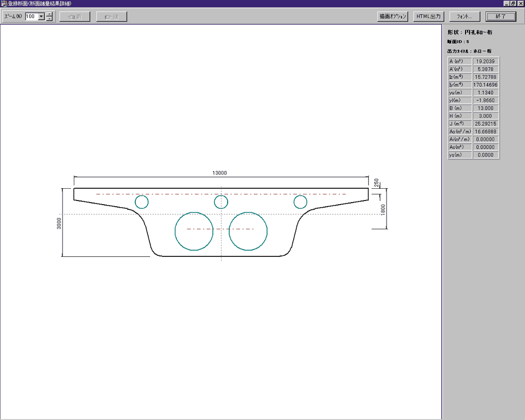Restore the window using title bar button

tap(513, 4)
